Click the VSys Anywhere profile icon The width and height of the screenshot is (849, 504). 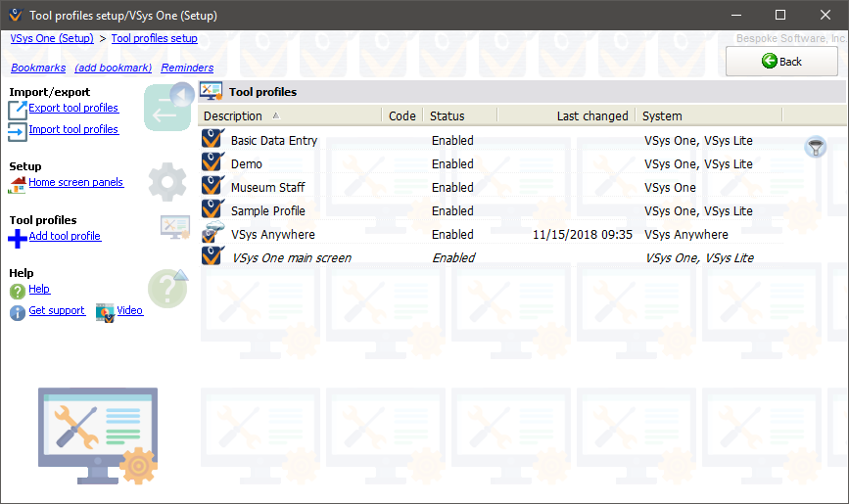[212, 235]
